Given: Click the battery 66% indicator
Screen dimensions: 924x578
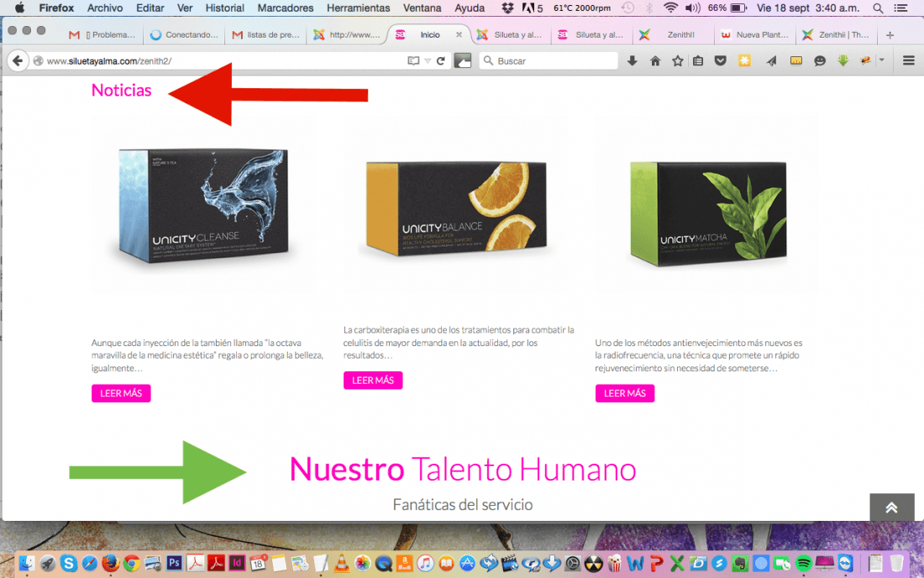Looking at the screenshot, I should [x=727, y=8].
